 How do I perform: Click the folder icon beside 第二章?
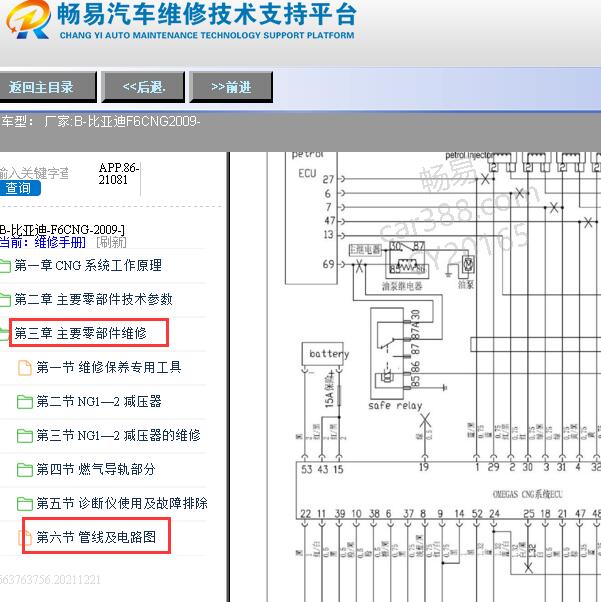pos(5,299)
